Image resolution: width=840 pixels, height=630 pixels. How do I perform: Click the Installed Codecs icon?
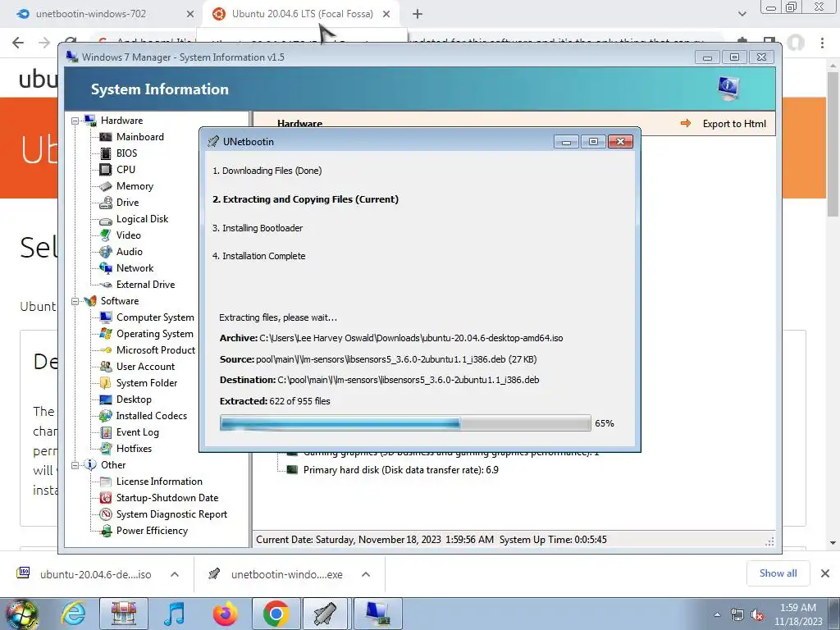coord(106,416)
